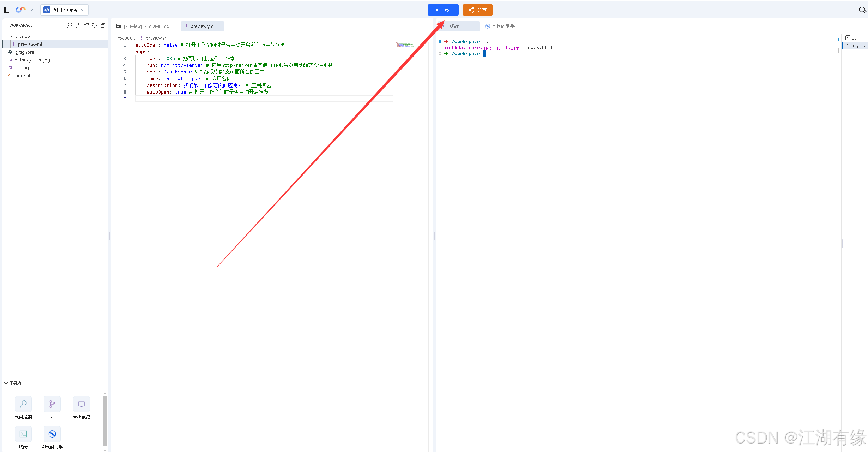This screenshot has height=452, width=868.
Task: Open the git tool in toolbox
Action: coord(52,404)
